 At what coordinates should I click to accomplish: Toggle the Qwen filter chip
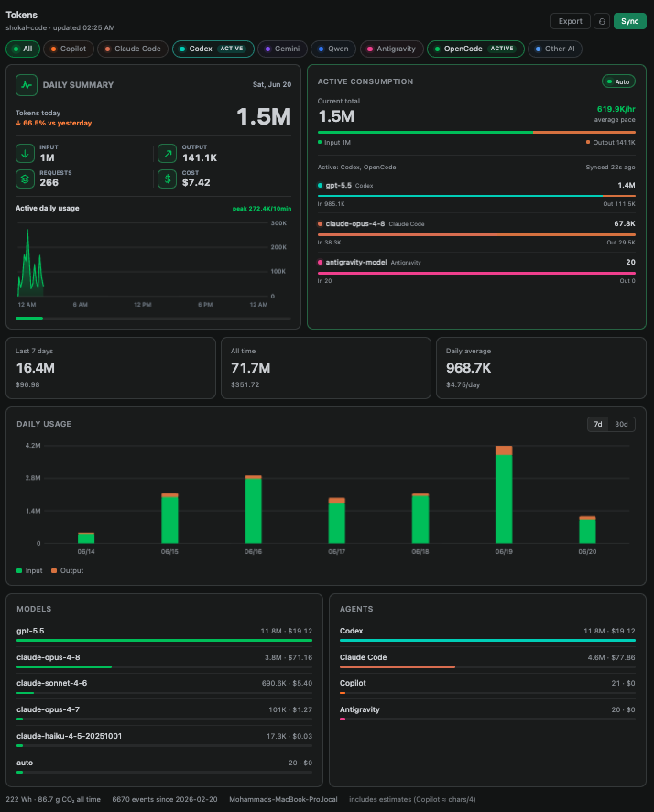pyautogui.click(x=333, y=49)
